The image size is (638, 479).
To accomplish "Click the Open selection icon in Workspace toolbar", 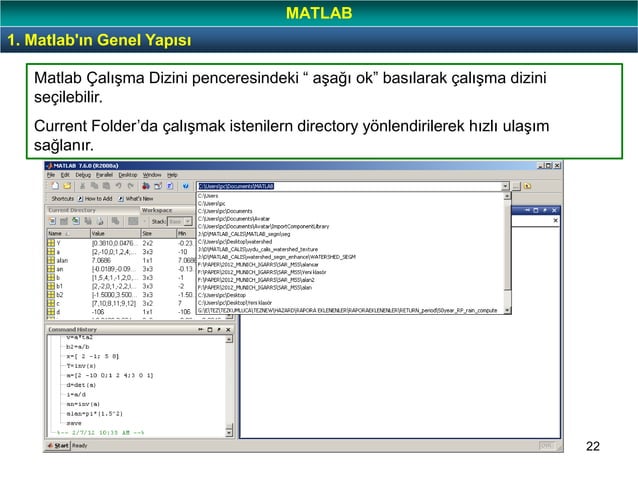I will click(x=64, y=221).
